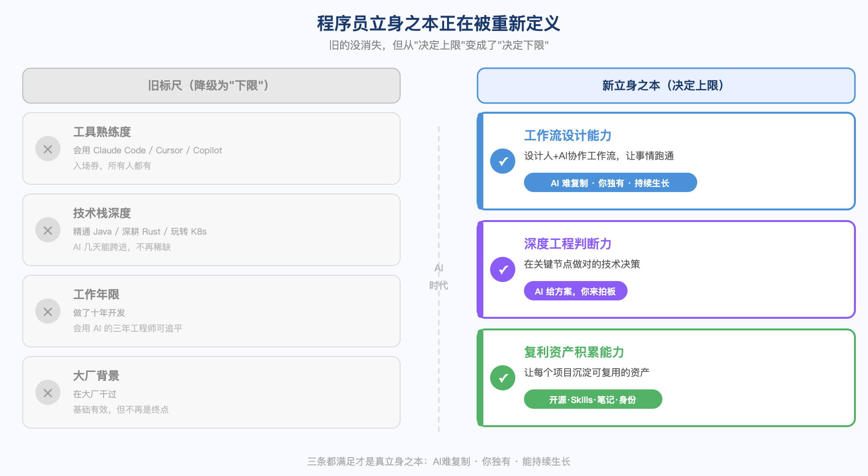Click the heading 大厂背景
The width and height of the screenshot is (868, 476).
click(96, 376)
